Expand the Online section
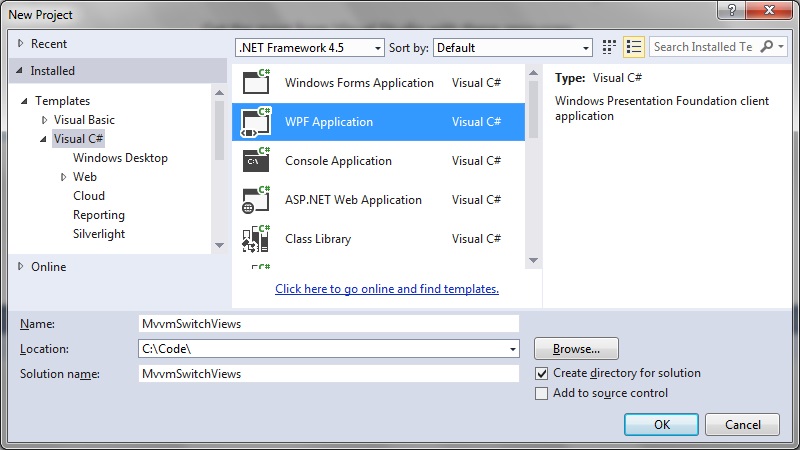This screenshot has width=800, height=450. (x=20, y=266)
